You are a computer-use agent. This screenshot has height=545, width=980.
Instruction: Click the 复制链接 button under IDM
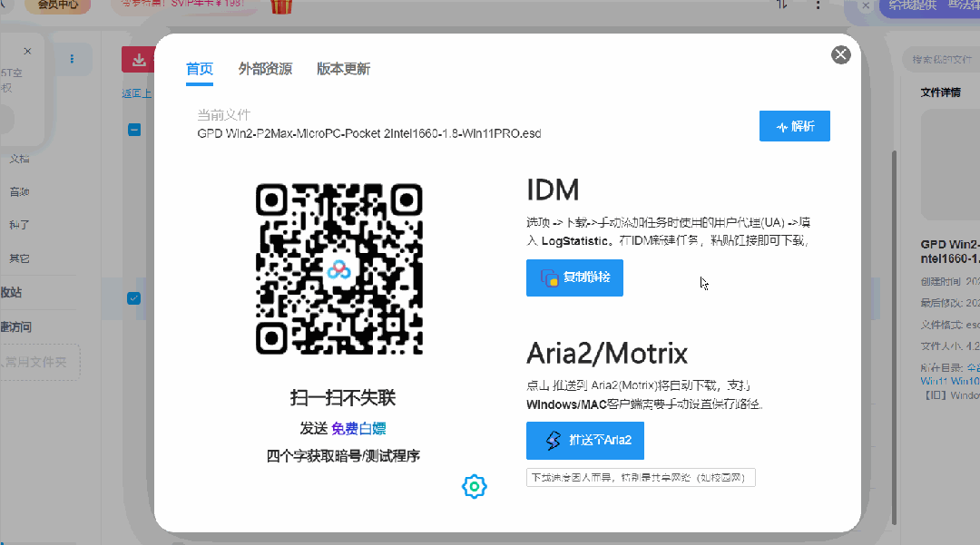[x=574, y=277]
